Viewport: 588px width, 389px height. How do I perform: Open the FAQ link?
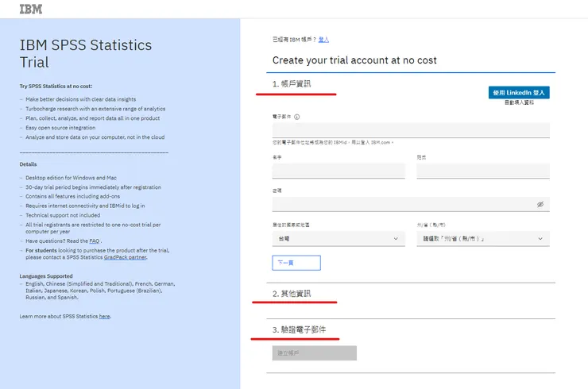95,241
